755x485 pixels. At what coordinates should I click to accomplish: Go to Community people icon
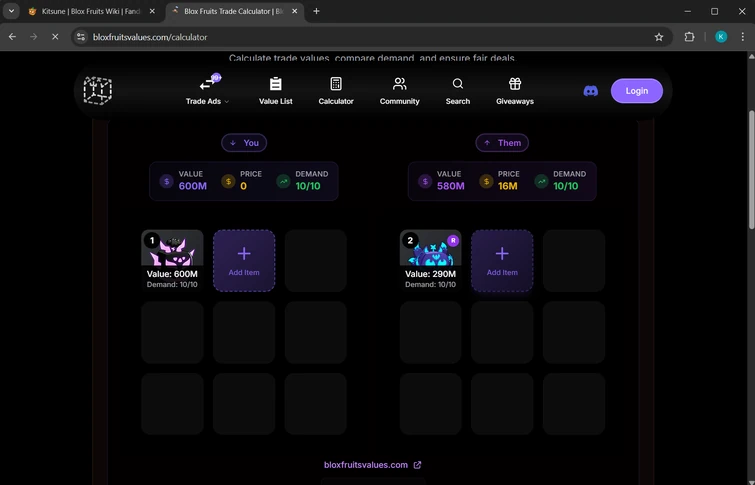click(399, 84)
